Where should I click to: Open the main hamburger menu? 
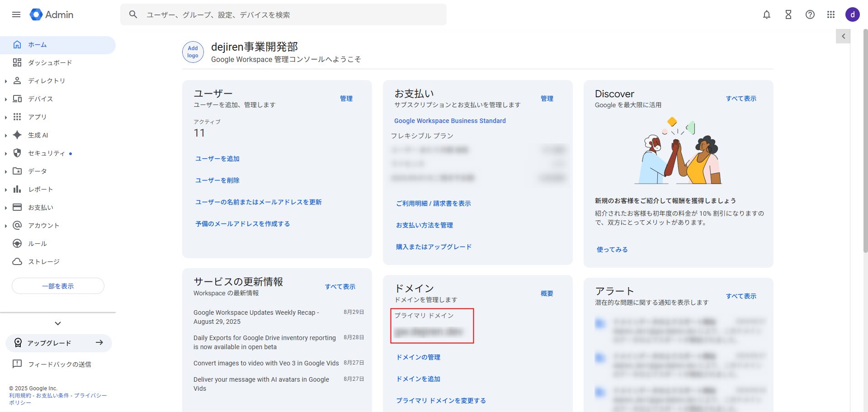pyautogui.click(x=16, y=14)
